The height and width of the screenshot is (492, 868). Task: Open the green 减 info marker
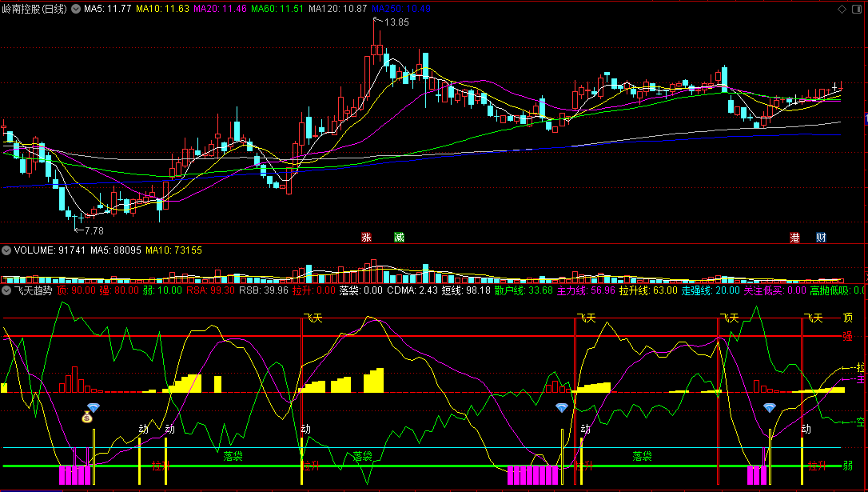(x=399, y=238)
